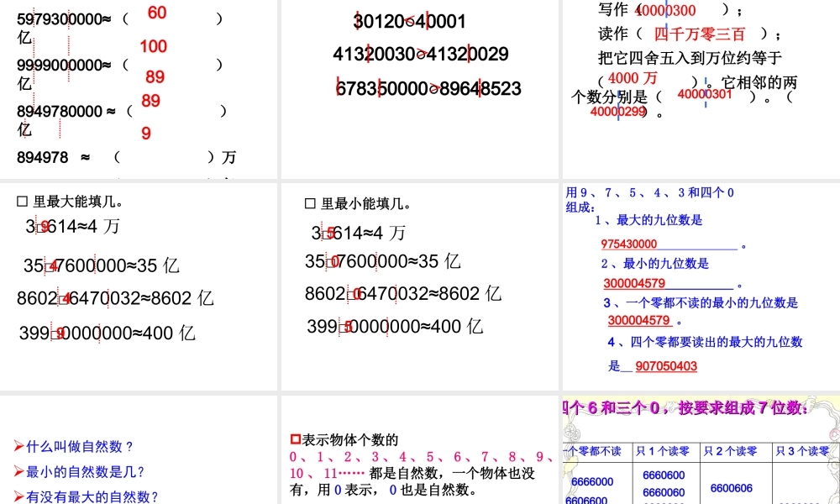
Task: Click the table header 只 1 个读零
Action: 663,452
